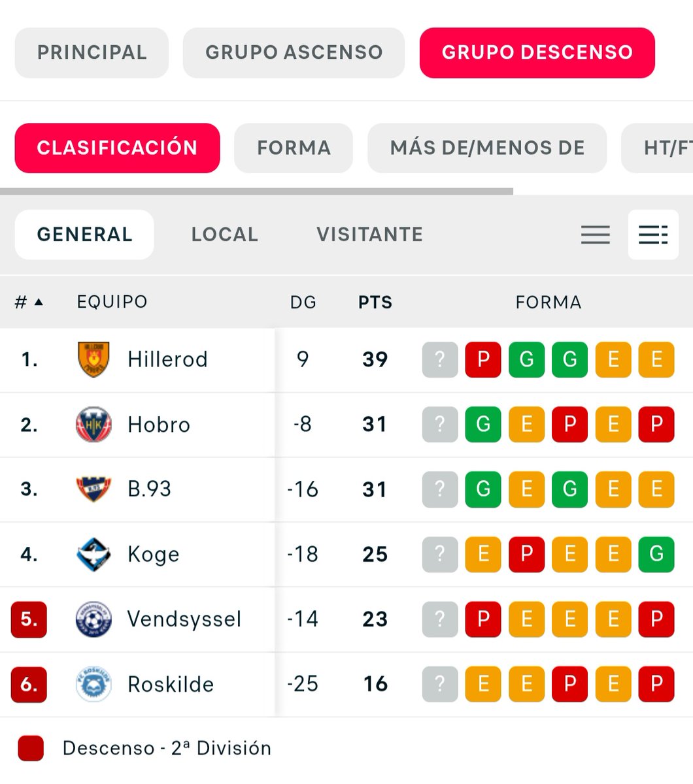Sort table by PTS column
Image resolution: width=693 pixels, height=784 pixels.
[x=375, y=302]
